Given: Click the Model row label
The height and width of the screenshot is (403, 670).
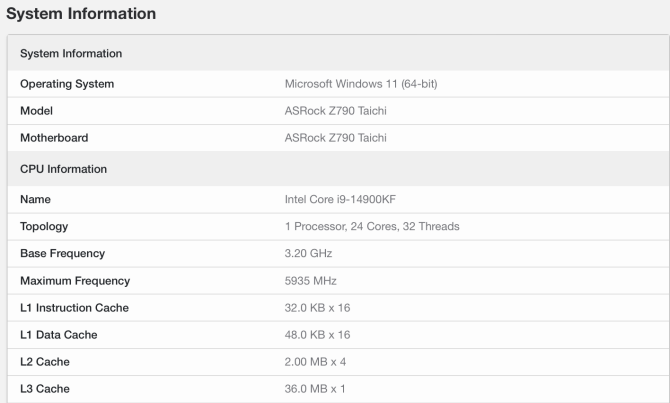Looking at the screenshot, I should (x=36, y=111).
